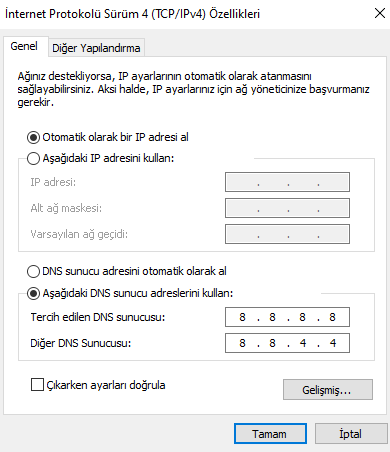
Task: Click the Diğer DNS Sunucusu field
Action: click(x=287, y=343)
